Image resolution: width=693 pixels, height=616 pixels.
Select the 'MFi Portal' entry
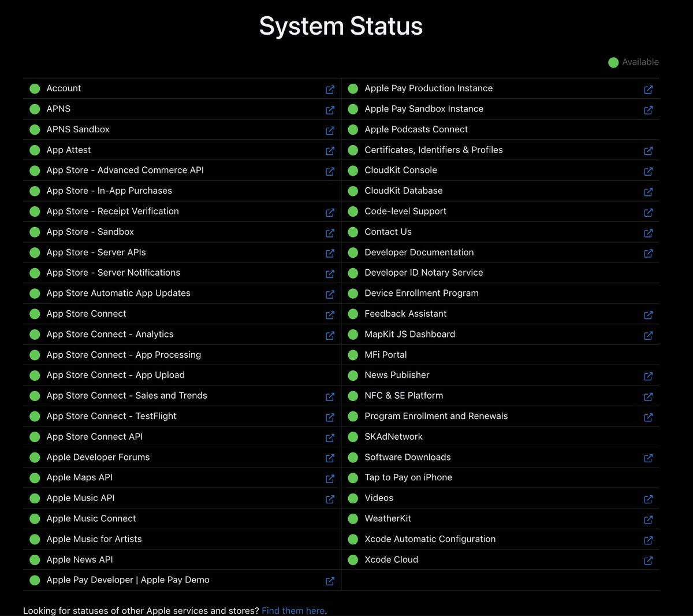[385, 355]
